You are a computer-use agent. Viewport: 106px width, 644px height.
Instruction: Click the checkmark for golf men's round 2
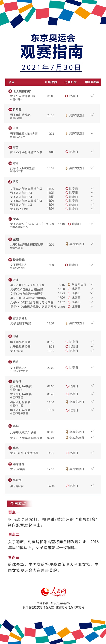(x=92, y=485)
